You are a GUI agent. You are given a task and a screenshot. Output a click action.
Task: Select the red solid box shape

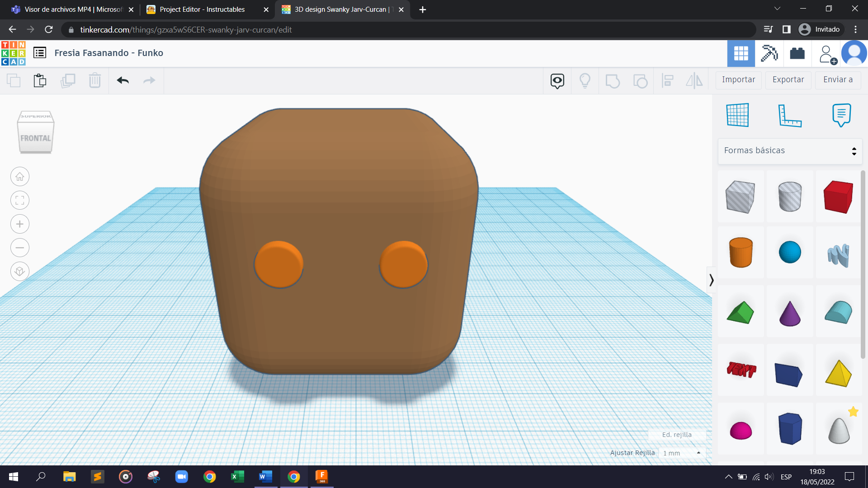click(838, 197)
